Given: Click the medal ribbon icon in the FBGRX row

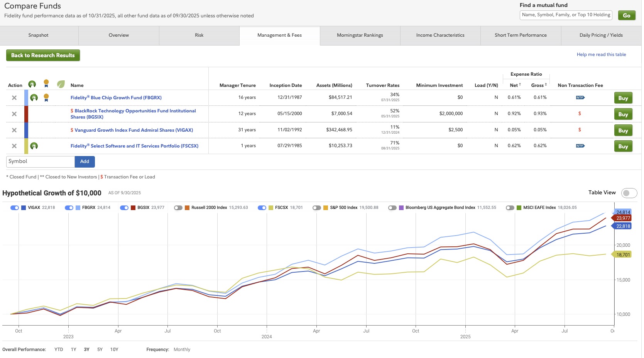Looking at the screenshot, I should click(x=46, y=98).
